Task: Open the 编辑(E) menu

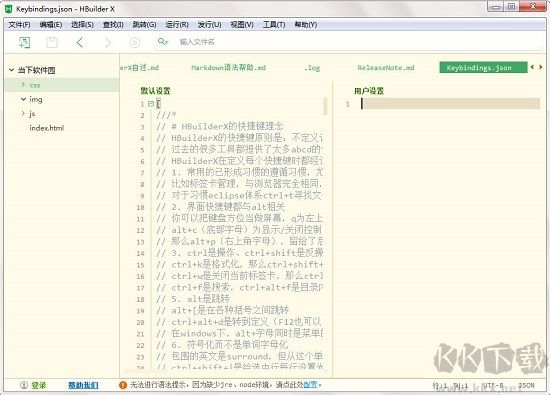Action: (x=51, y=25)
